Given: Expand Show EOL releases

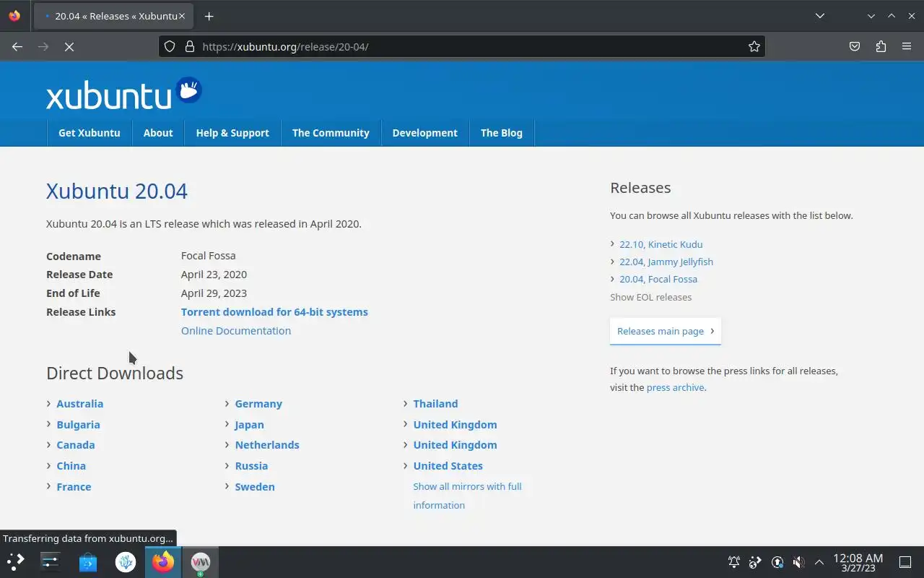Looking at the screenshot, I should 650,297.
